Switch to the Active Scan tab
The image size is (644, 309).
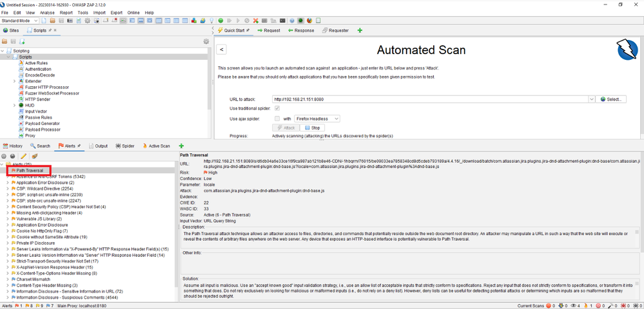click(x=156, y=145)
